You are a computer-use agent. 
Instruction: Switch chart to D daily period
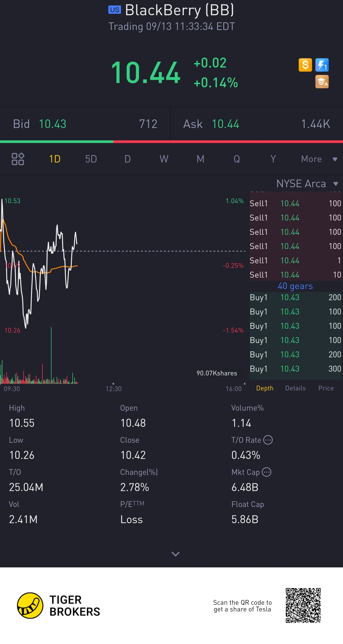[127, 159]
